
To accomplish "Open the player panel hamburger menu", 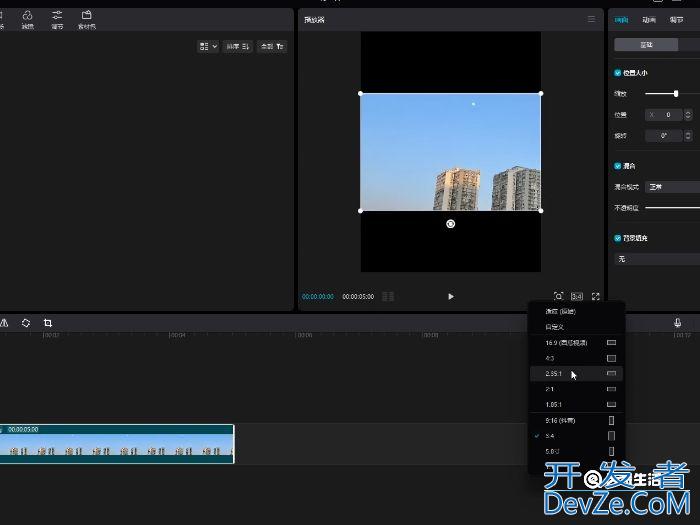I will click(x=592, y=19).
